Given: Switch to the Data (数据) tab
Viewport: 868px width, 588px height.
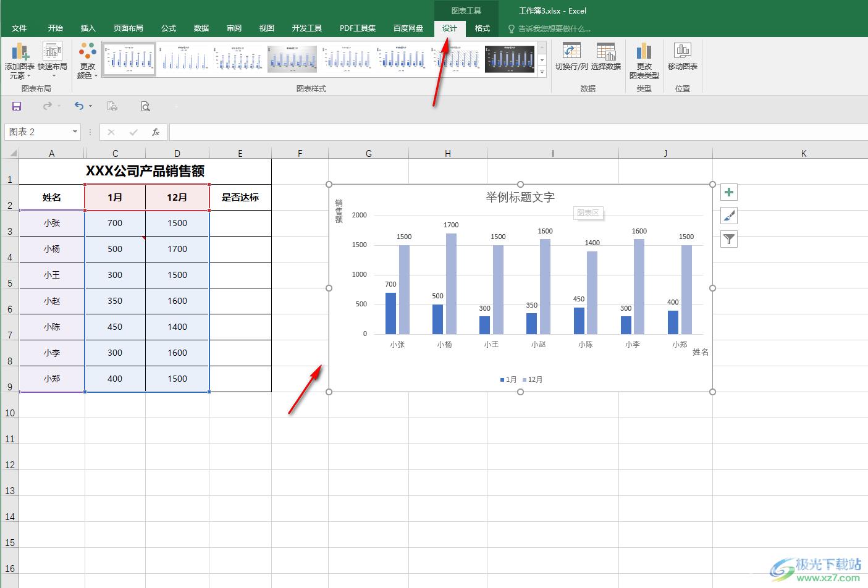Looking at the screenshot, I should click(x=201, y=28).
